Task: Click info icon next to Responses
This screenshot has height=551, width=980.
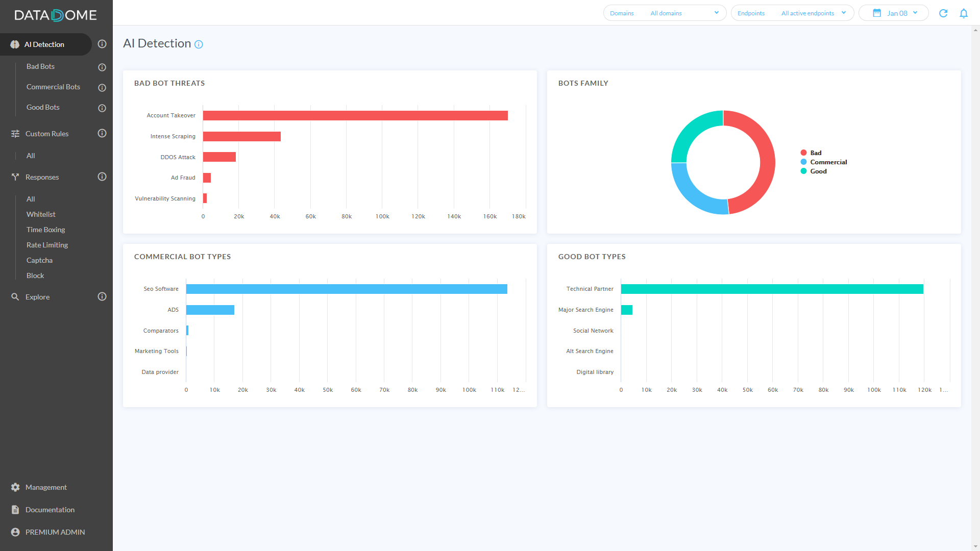Action: click(102, 177)
